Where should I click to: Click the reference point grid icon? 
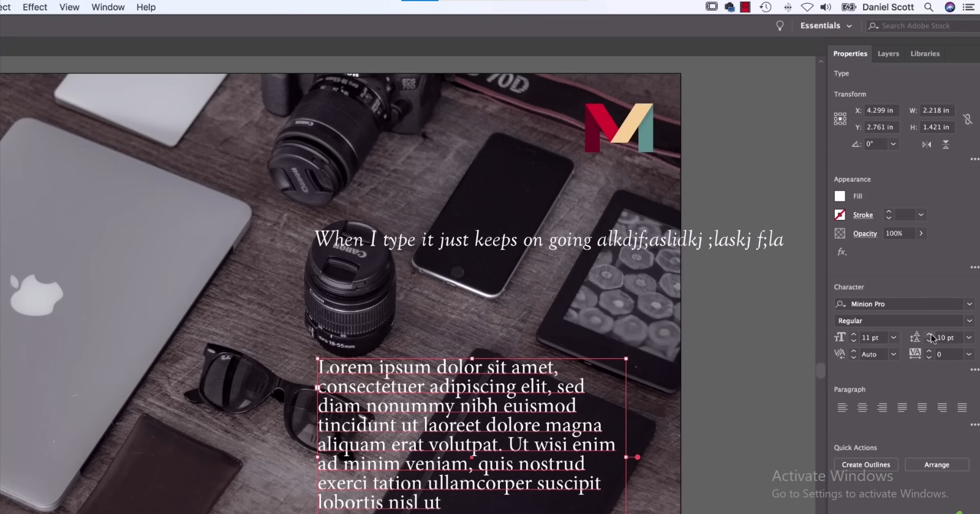(840, 119)
